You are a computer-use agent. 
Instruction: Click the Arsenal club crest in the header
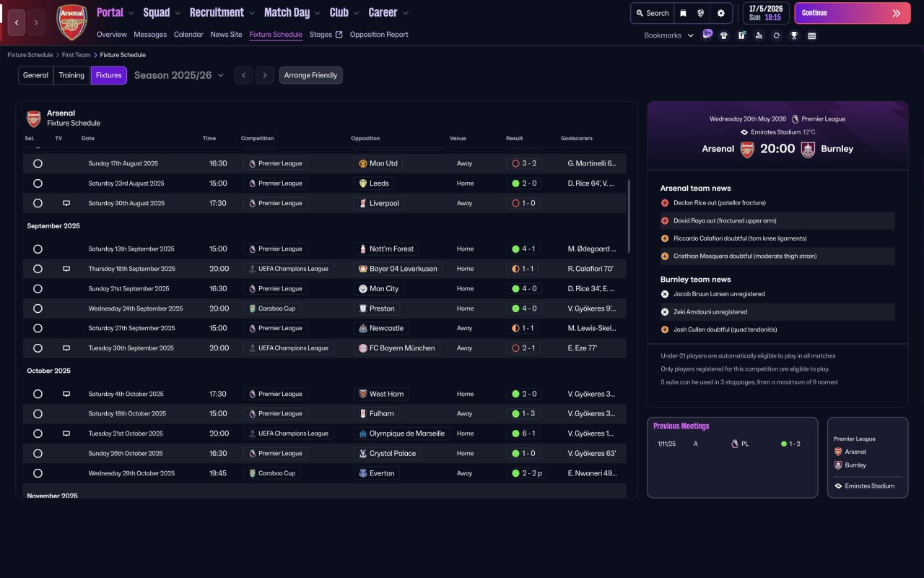(x=71, y=22)
